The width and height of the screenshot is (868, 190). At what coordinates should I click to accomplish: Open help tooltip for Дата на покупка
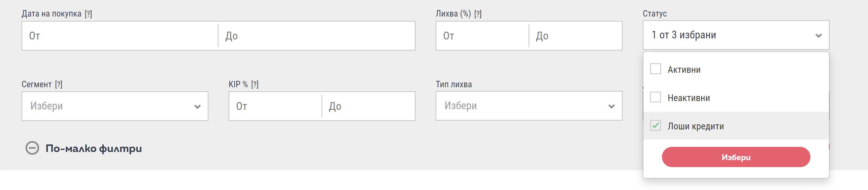(88, 14)
